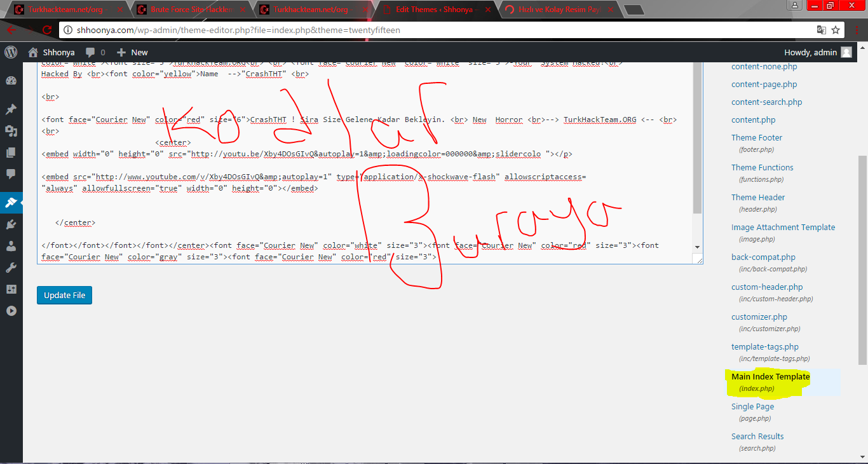Open content-none.php in the editor
The height and width of the screenshot is (464, 868).
[x=764, y=67]
